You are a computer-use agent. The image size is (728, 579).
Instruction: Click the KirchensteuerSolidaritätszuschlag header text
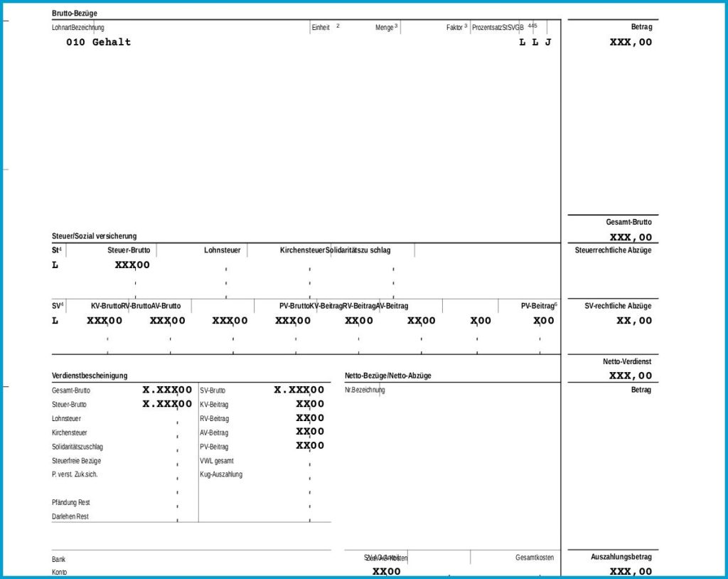click(336, 250)
